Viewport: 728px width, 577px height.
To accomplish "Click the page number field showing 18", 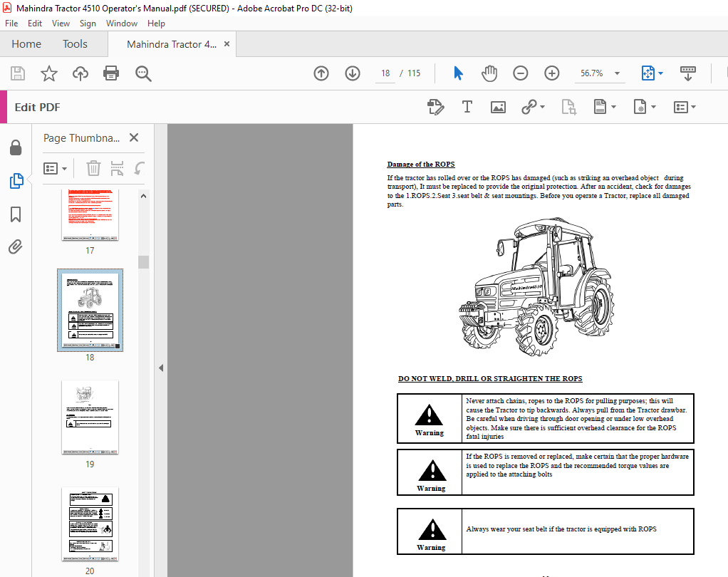I will pyautogui.click(x=385, y=73).
